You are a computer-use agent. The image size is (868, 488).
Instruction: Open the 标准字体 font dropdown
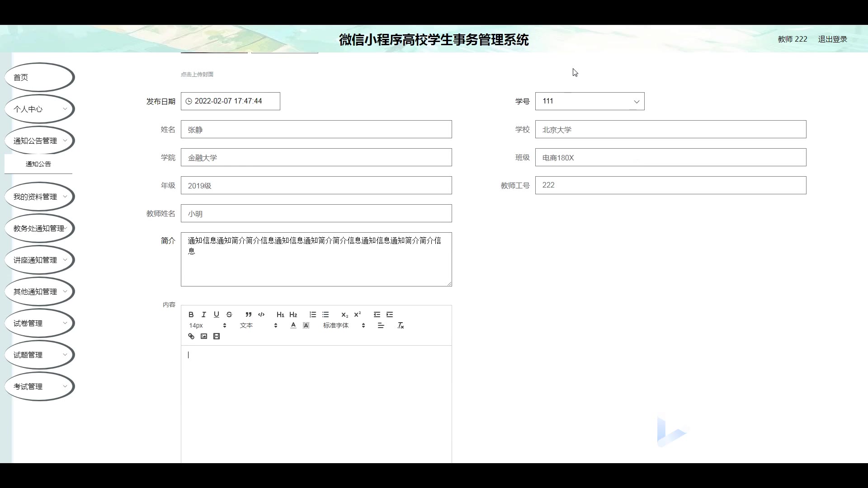click(x=344, y=325)
